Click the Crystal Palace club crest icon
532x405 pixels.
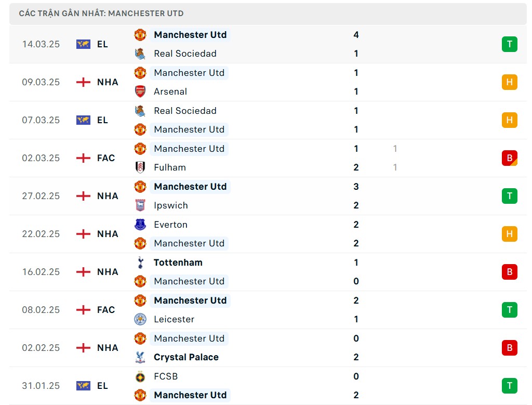click(140, 357)
